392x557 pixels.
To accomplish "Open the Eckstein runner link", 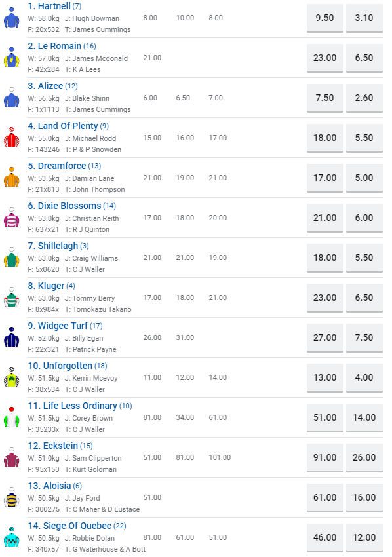I will (x=52, y=446).
